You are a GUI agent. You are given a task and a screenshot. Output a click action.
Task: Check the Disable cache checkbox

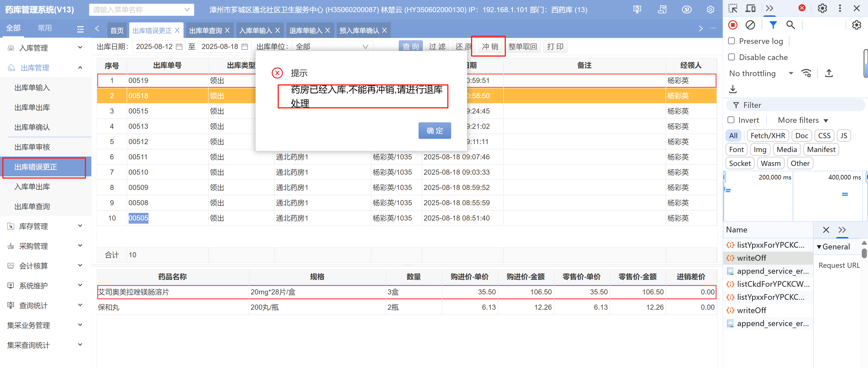point(731,57)
